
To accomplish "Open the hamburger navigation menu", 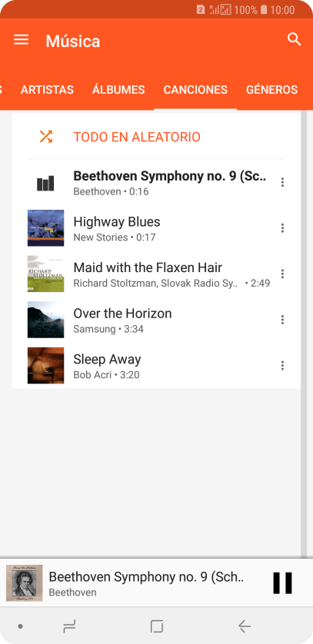I will (x=21, y=40).
